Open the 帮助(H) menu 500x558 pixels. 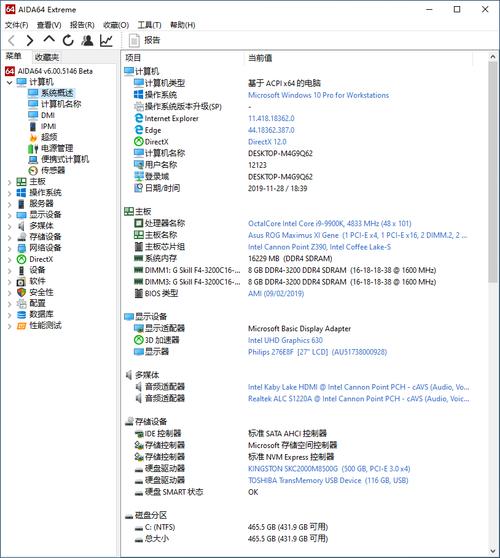[183, 25]
